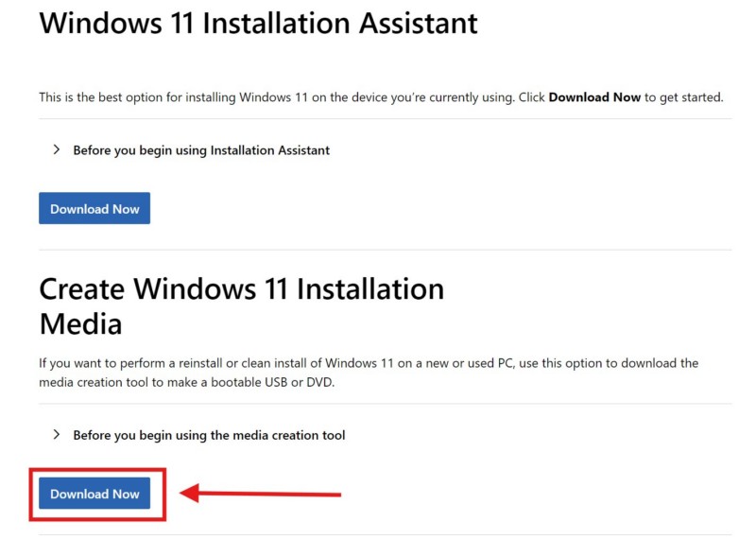The width and height of the screenshot is (756, 539).
Task: Expand the Installation Assistant chevron arrow
Action: click(57, 149)
